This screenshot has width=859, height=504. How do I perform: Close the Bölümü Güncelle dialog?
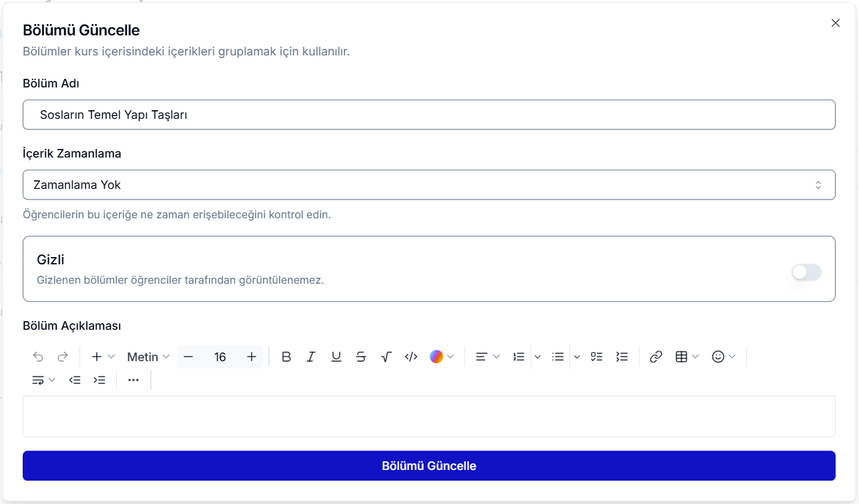tap(836, 23)
